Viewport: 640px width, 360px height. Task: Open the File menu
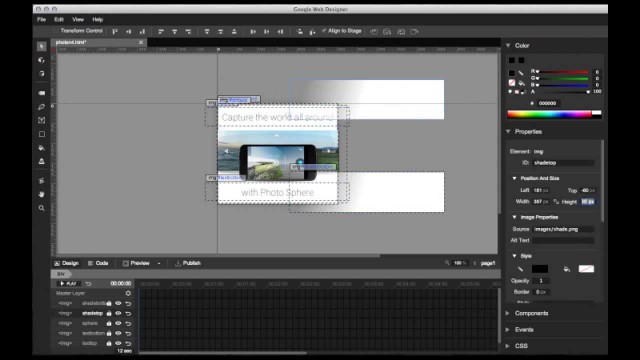click(x=41, y=19)
